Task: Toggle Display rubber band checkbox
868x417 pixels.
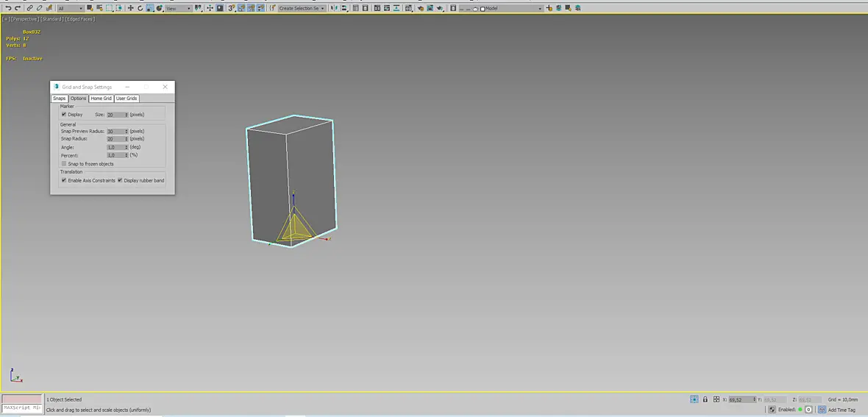Action: coord(120,180)
